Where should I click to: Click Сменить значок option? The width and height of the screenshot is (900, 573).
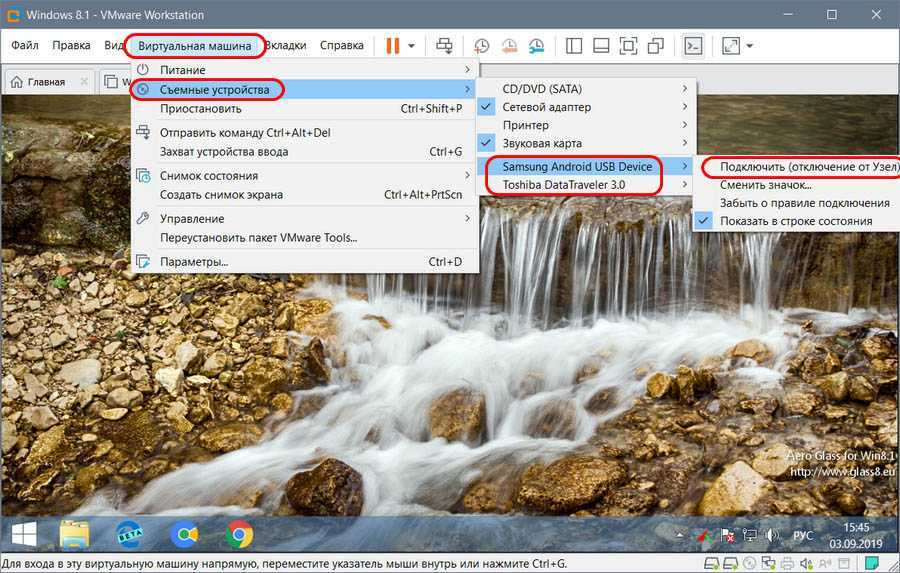point(765,185)
